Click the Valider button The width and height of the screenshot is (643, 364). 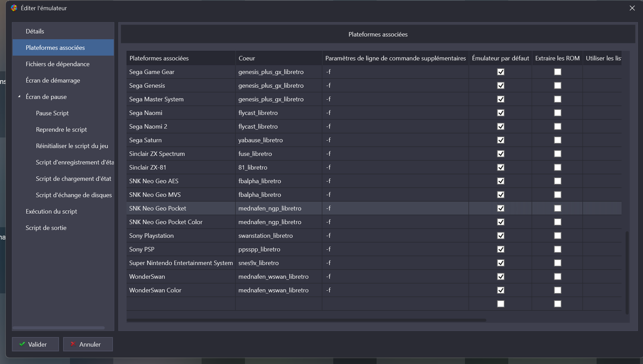pyautogui.click(x=35, y=344)
